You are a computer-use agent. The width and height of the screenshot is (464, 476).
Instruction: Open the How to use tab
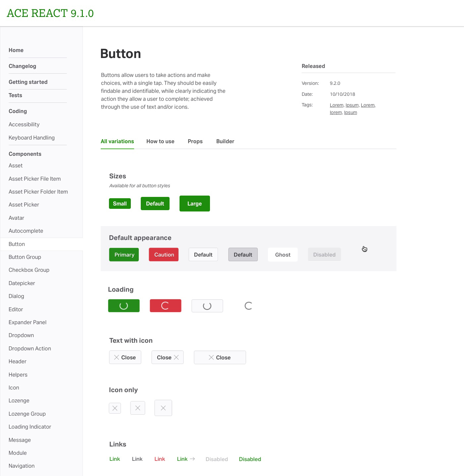tap(160, 141)
